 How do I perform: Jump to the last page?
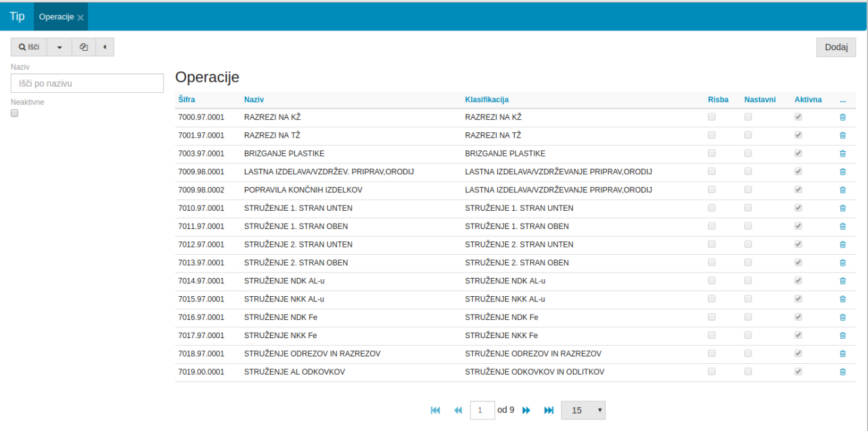tap(549, 411)
